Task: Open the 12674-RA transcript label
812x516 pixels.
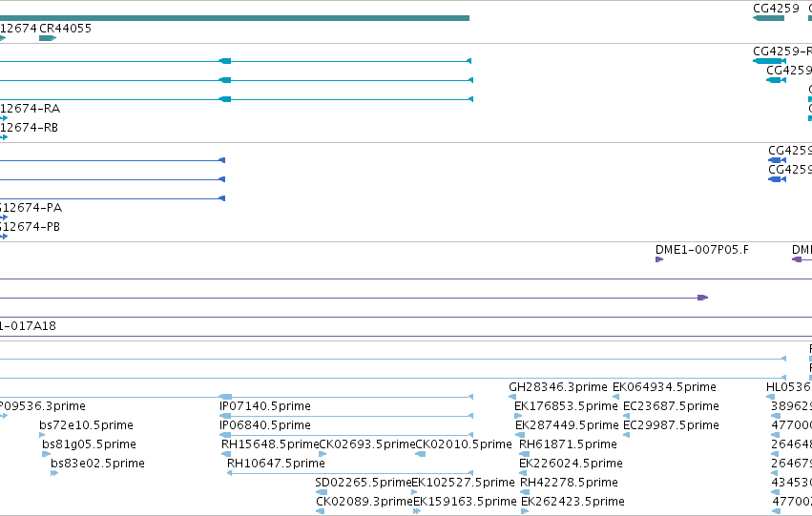Action: pos(30,108)
